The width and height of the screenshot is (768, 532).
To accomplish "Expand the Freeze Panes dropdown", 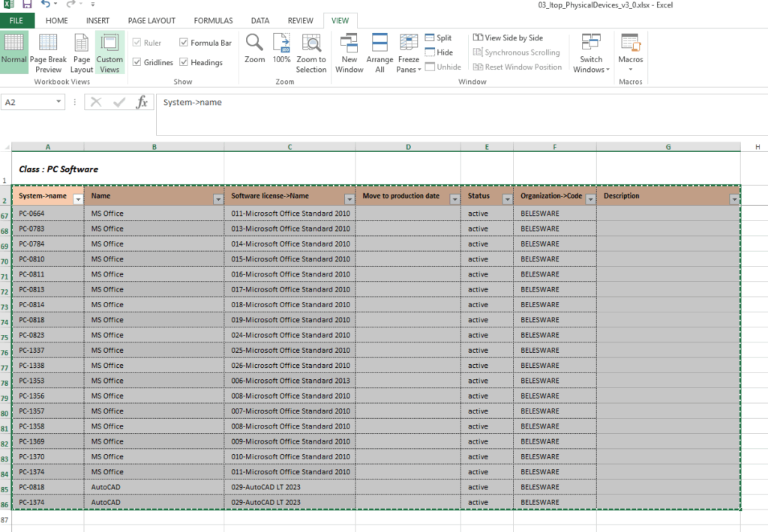I will click(409, 54).
